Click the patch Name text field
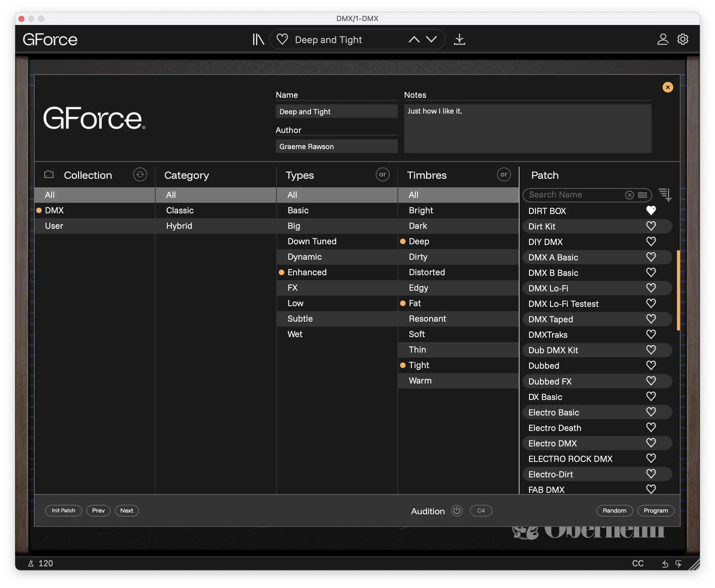 [336, 111]
